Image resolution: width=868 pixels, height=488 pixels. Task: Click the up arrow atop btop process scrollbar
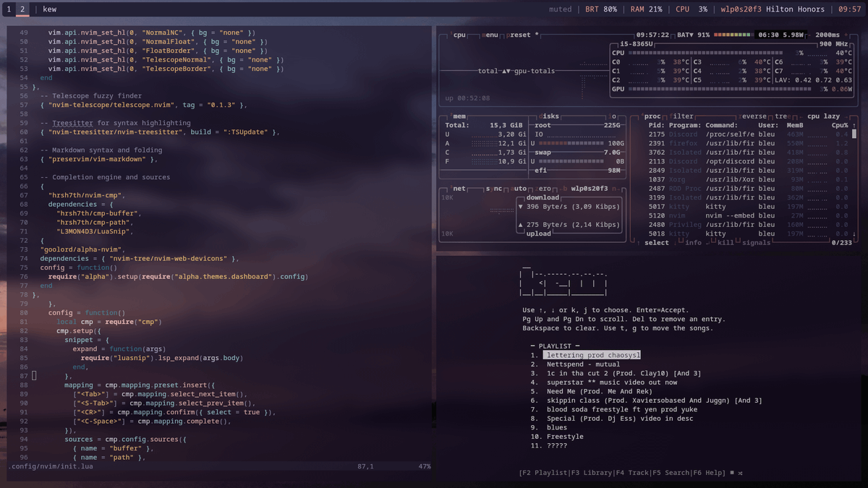tap(854, 125)
